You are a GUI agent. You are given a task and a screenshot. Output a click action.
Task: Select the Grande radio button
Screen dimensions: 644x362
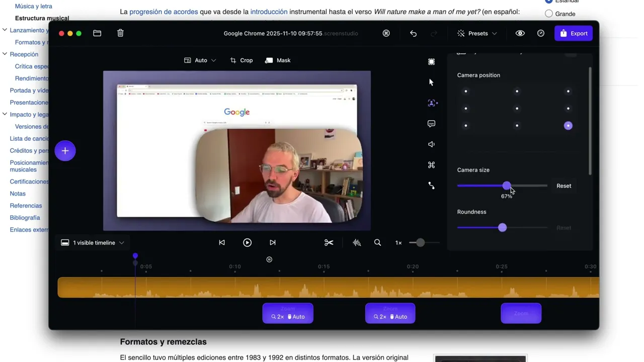(x=549, y=14)
